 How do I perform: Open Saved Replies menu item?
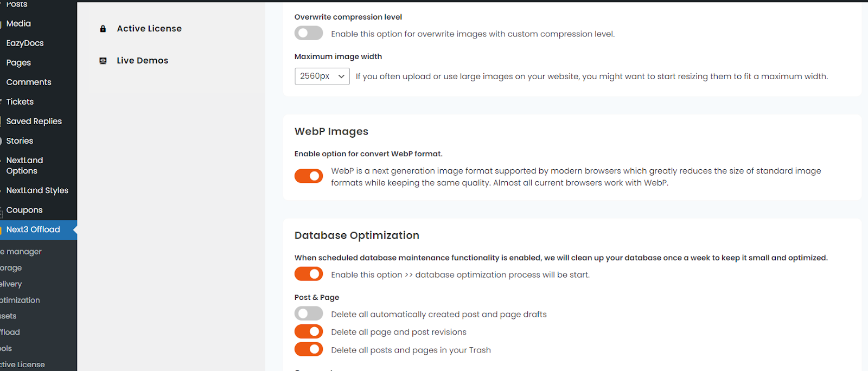click(34, 121)
